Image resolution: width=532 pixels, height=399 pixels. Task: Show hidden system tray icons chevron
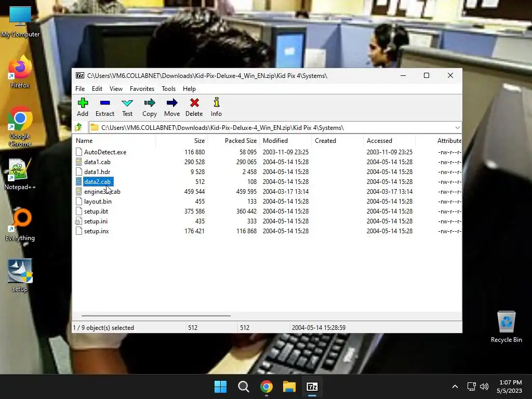(455, 387)
